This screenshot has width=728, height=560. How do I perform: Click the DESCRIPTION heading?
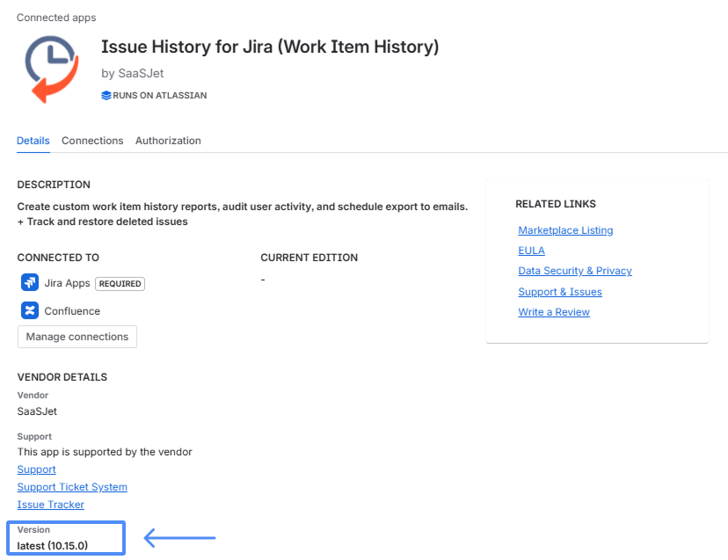[x=54, y=185]
